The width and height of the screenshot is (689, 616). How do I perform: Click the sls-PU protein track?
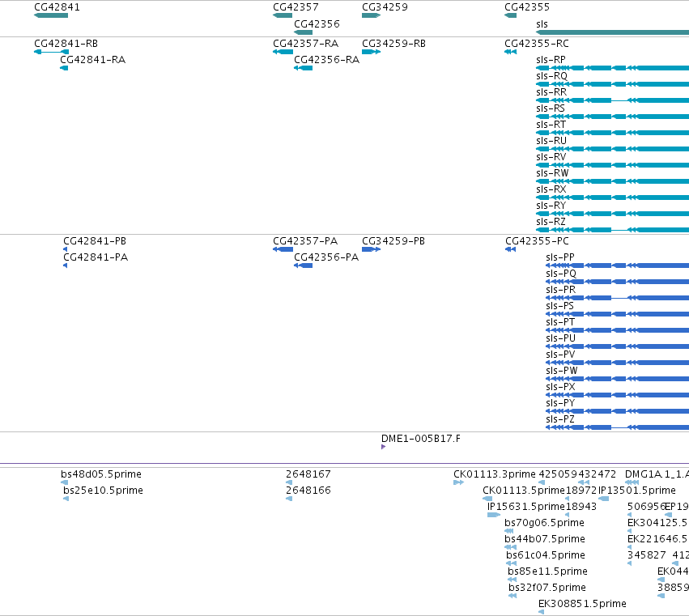pyautogui.click(x=618, y=346)
